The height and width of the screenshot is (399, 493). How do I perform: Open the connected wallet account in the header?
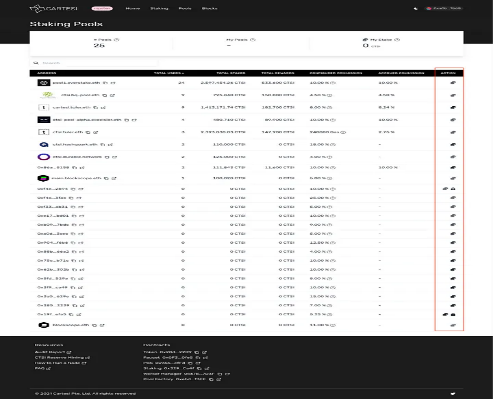click(444, 8)
